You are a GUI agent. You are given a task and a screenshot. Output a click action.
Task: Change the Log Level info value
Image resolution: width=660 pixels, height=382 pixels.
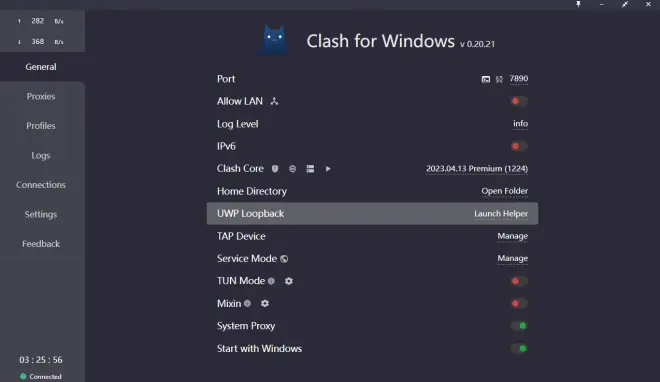coord(520,124)
